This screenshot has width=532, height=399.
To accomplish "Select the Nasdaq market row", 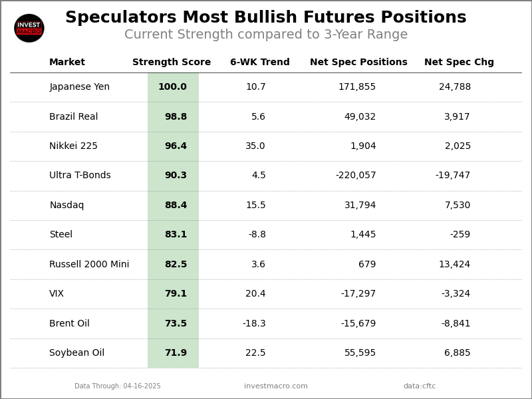I will tap(66, 205).
